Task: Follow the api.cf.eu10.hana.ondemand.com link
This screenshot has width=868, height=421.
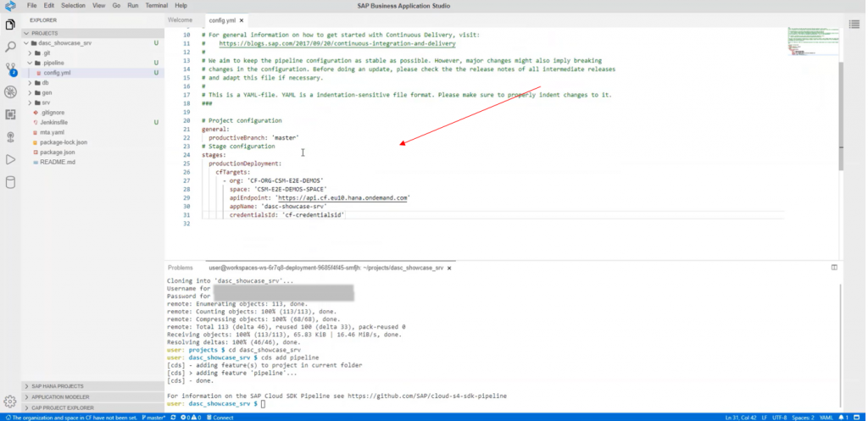Action: point(342,197)
